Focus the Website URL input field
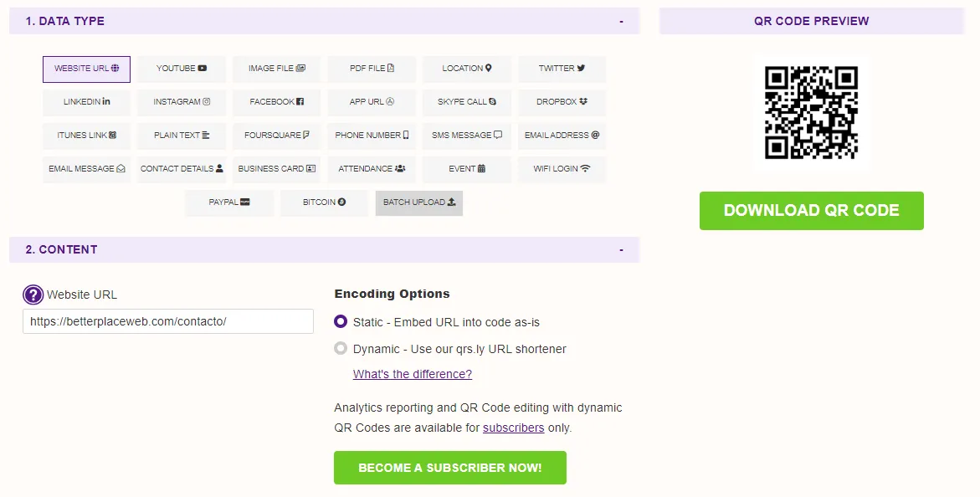The image size is (980, 497). click(x=168, y=321)
